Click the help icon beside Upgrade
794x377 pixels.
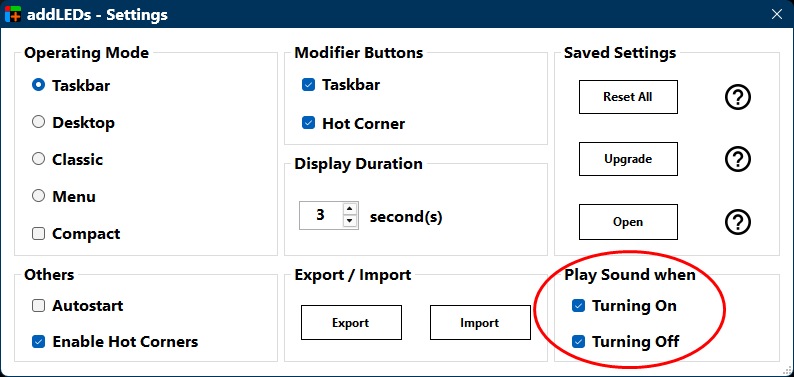738,159
